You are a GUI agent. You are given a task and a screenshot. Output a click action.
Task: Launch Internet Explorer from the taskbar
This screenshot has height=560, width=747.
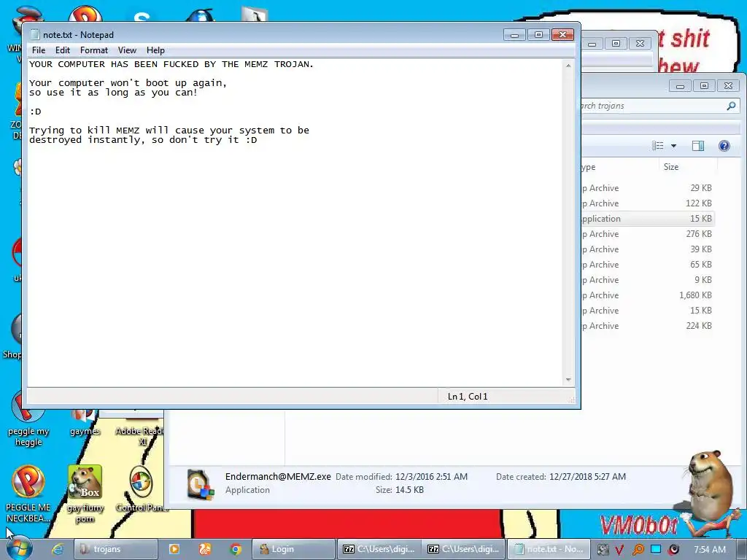58,549
